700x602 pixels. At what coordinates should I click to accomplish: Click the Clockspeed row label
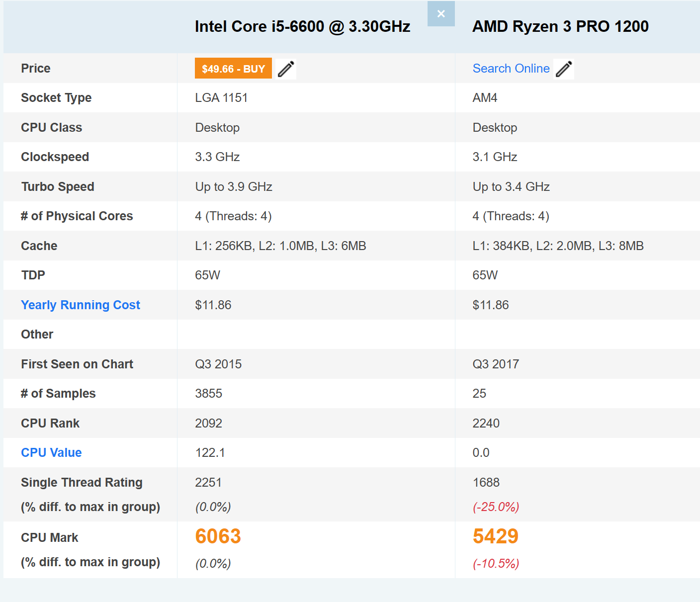coord(55,157)
